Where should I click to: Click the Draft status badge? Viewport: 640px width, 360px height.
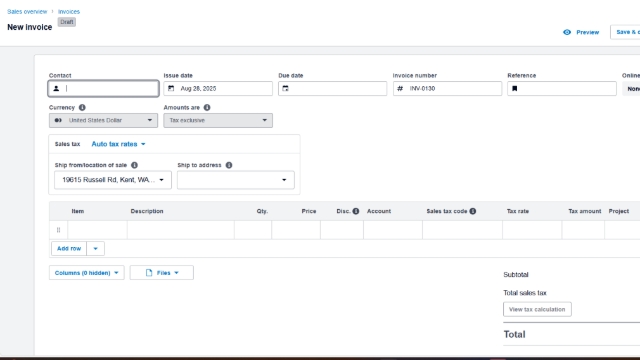[67, 22]
